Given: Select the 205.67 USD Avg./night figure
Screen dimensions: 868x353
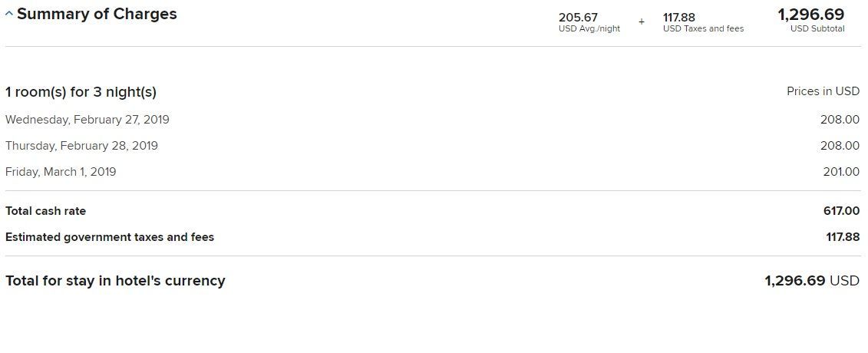Looking at the screenshot, I should coord(578,18).
